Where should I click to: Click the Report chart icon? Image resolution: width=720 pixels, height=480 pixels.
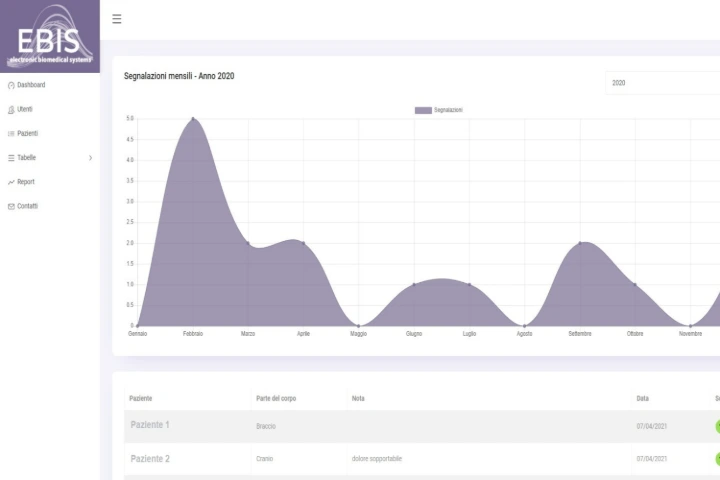coord(11,182)
